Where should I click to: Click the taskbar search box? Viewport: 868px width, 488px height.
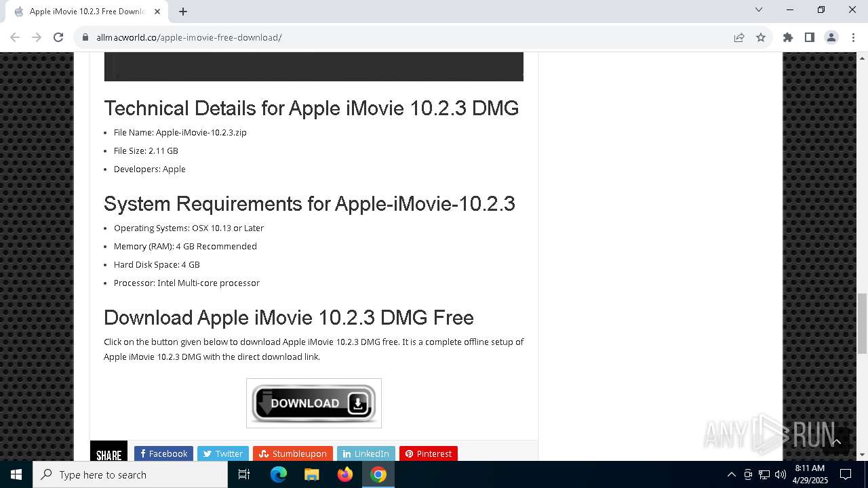130,474
